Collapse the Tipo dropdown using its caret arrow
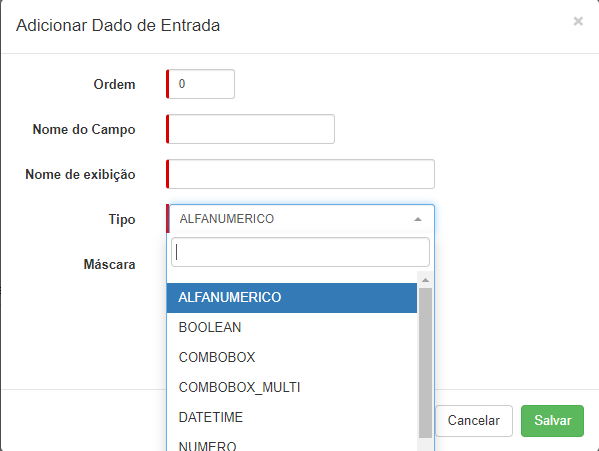599x451 pixels. tap(418, 219)
